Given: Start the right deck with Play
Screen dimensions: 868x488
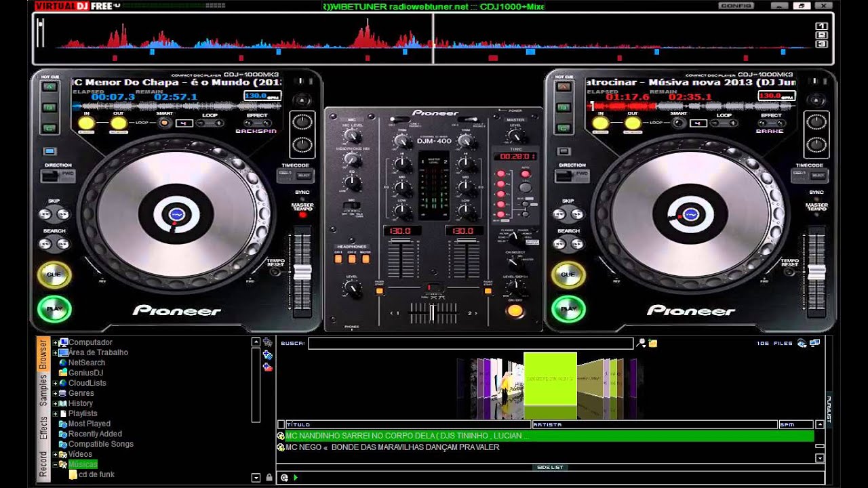Looking at the screenshot, I should click(568, 309).
